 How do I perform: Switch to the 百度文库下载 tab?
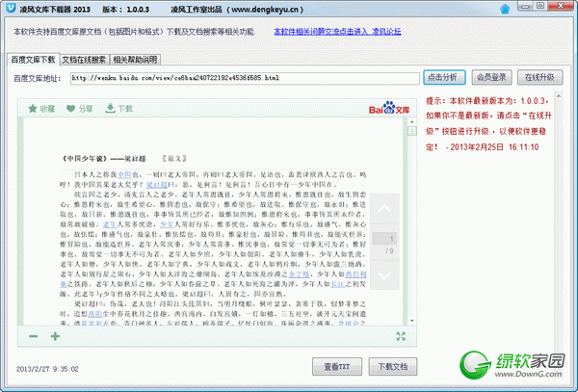[x=33, y=60]
